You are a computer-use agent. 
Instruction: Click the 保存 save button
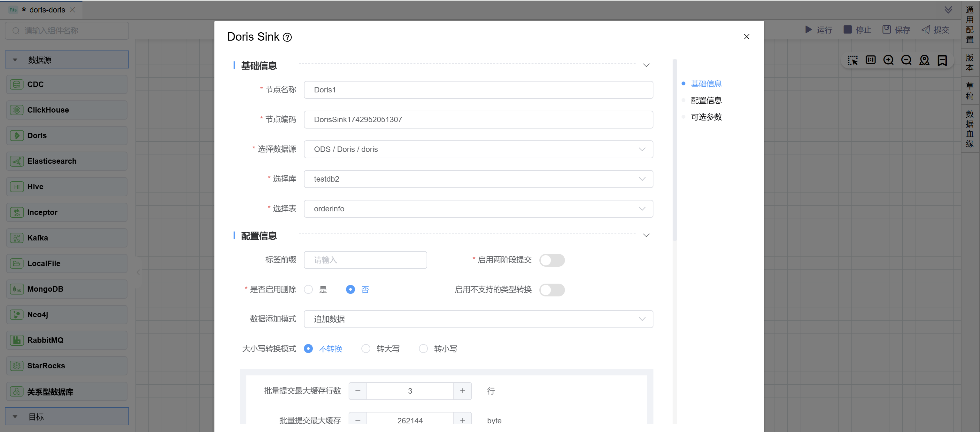click(x=896, y=30)
